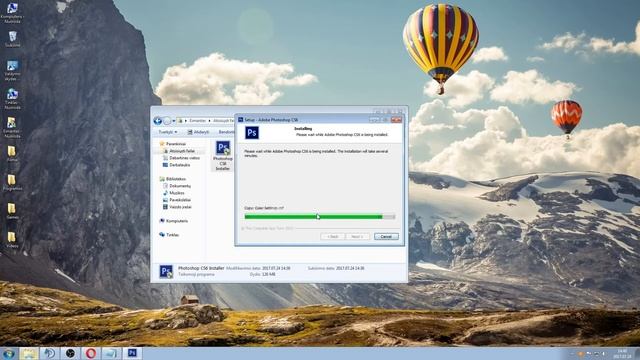Click the Ps logo in setup header
This screenshot has width=640, height=360.
[252, 133]
